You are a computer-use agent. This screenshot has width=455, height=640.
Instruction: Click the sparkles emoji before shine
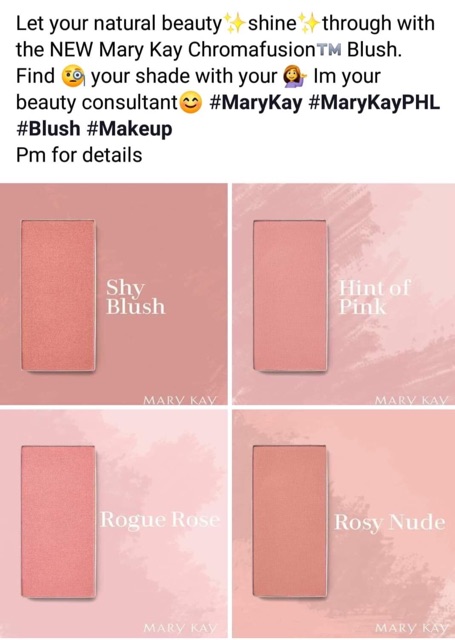234,24
